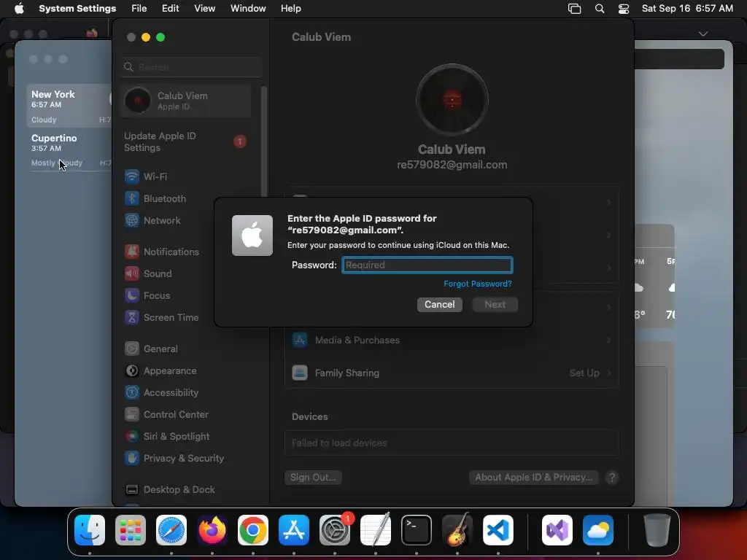Select Network globe icon in sidebar
Image resolution: width=747 pixels, height=560 pixels.
(132, 220)
